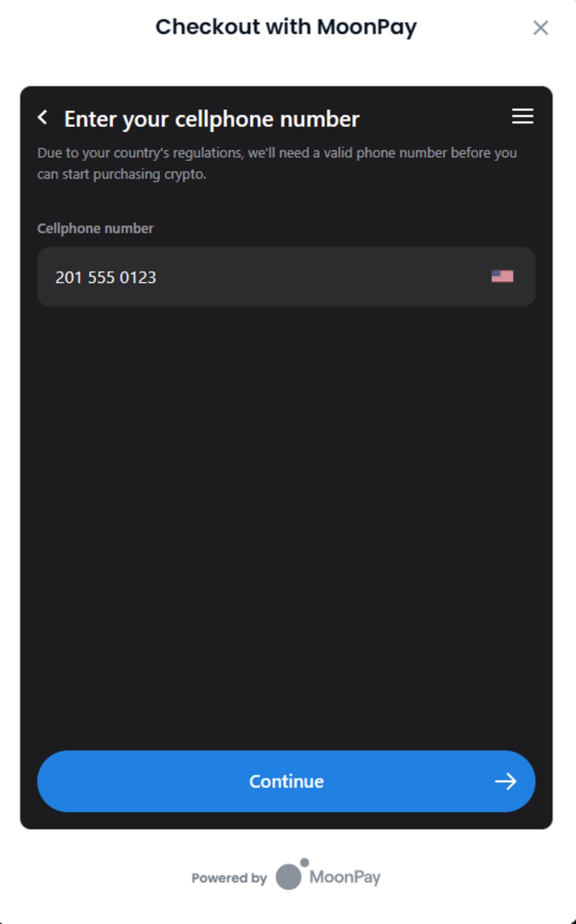576x924 pixels.
Task: Click the gray MoonPay circle logo
Action: coord(289,877)
